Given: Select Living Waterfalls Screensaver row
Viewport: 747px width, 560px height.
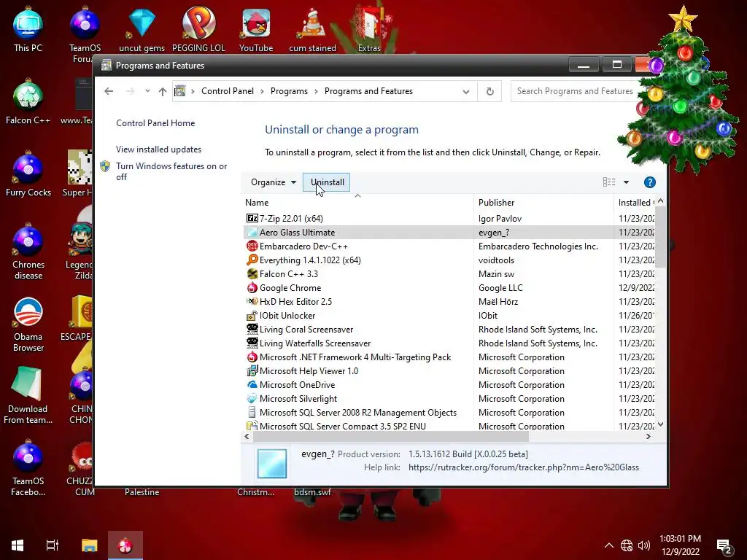Looking at the screenshot, I should 449,343.
